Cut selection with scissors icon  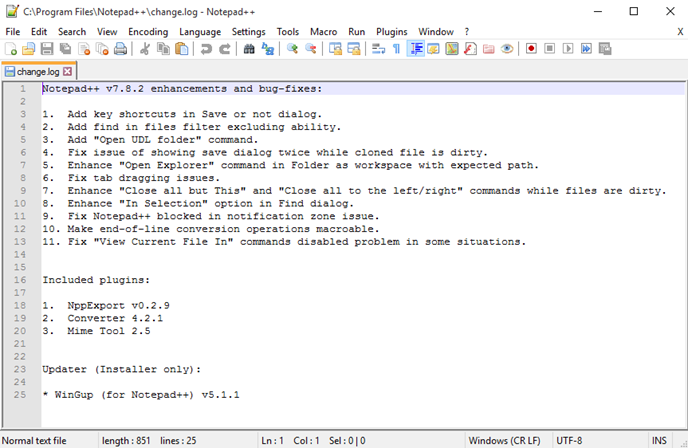tap(144, 49)
